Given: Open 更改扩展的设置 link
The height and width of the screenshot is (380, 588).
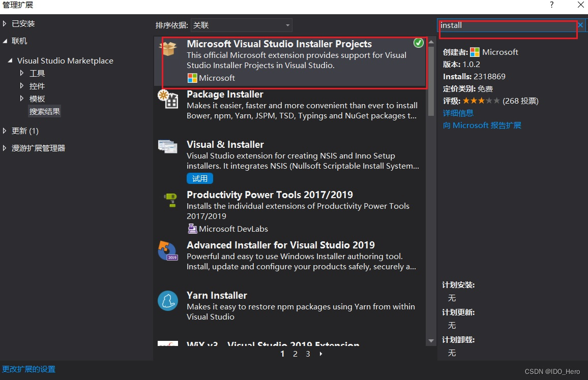Looking at the screenshot, I should [x=29, y=369].
